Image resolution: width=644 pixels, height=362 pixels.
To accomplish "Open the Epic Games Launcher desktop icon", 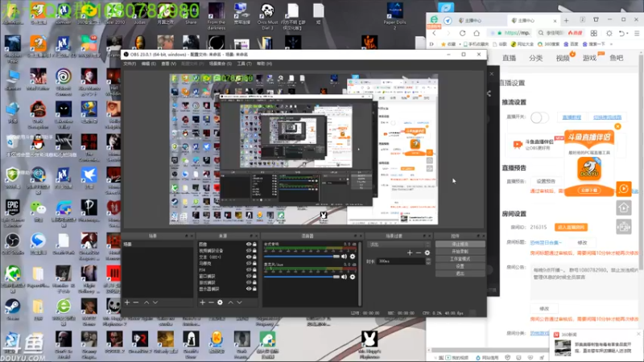I will (x=12, y=213).
